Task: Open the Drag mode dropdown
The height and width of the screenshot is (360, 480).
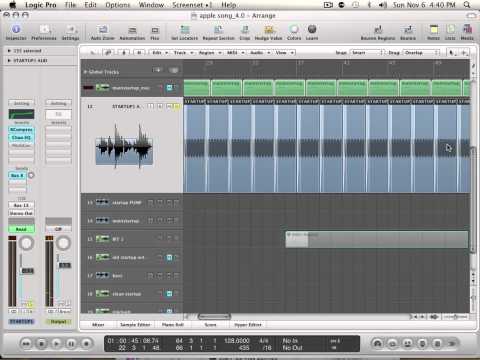Action: pyautogui.click(x=421, y=53)
